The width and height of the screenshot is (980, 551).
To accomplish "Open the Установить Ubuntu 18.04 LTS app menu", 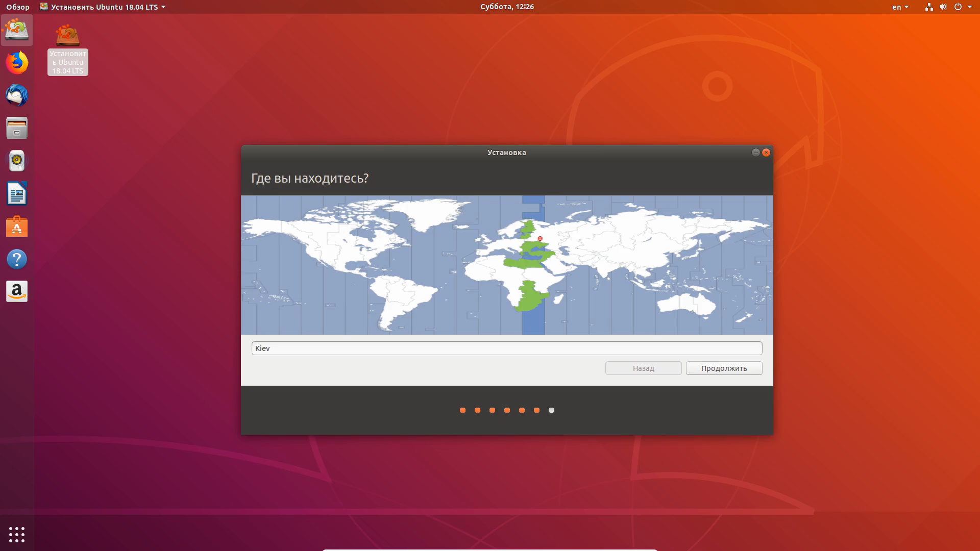I will pyautogui.click(x=103, y=7).
